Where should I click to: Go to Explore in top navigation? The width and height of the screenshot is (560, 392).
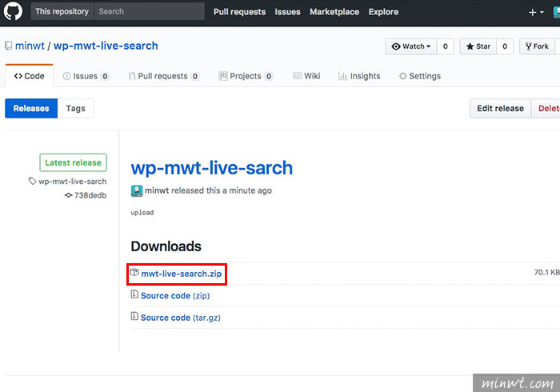point(383,12)
